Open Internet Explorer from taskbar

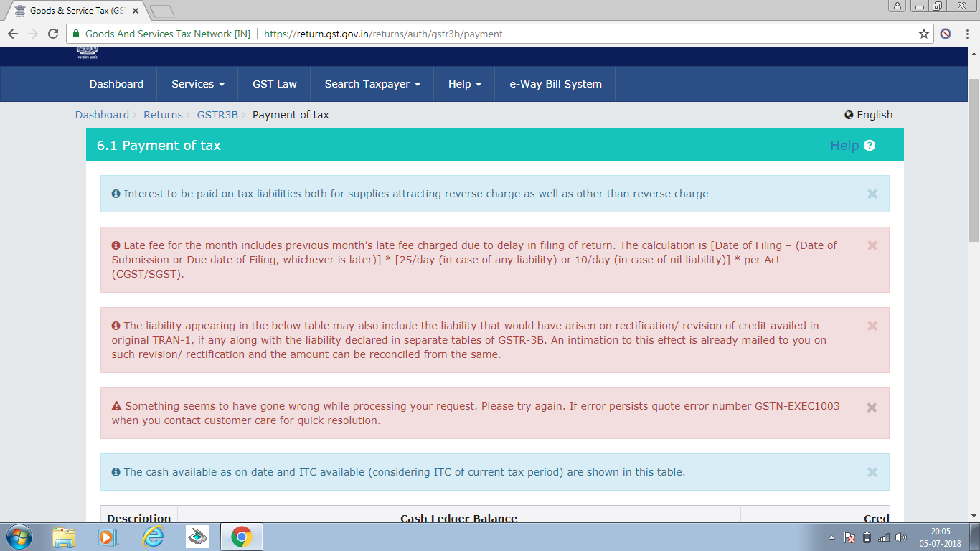click(x=152, y=537)
